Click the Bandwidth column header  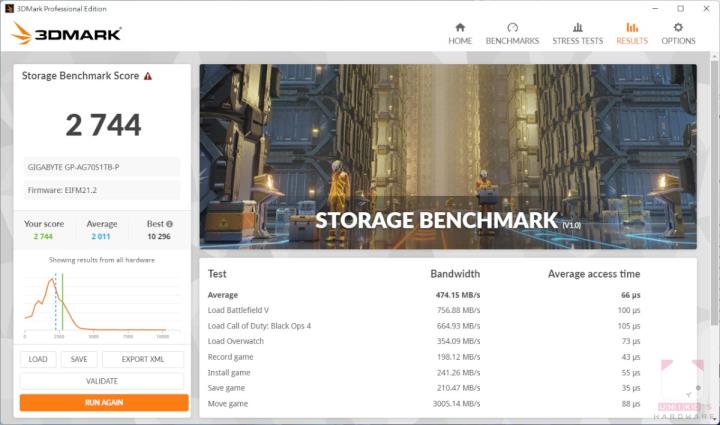click(455, 274)
